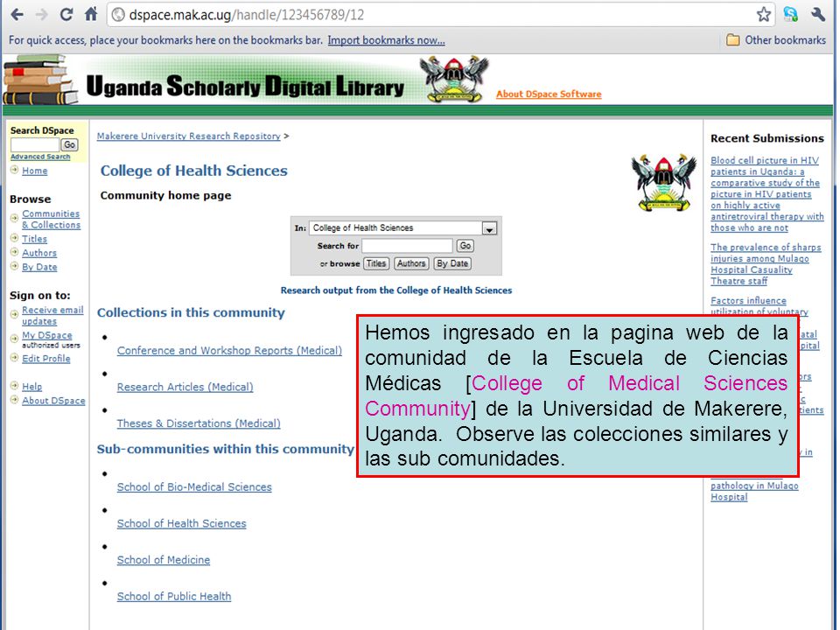Open About DSpace sidebar link
Screen dimensions: 840x630
pyautogui.click(x=53, y=401)
